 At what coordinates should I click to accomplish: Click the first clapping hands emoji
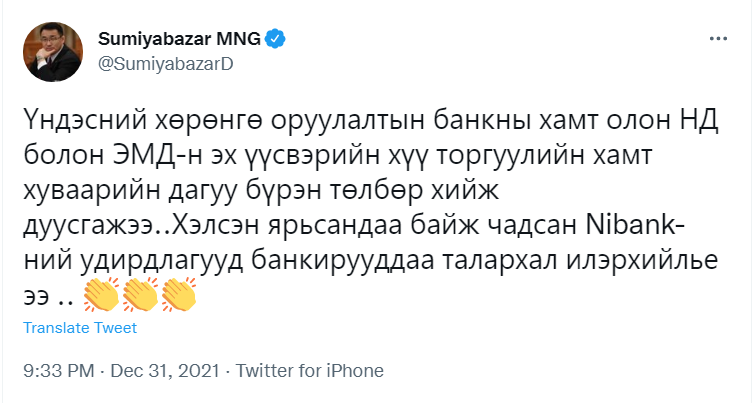(x=102, y=294)
